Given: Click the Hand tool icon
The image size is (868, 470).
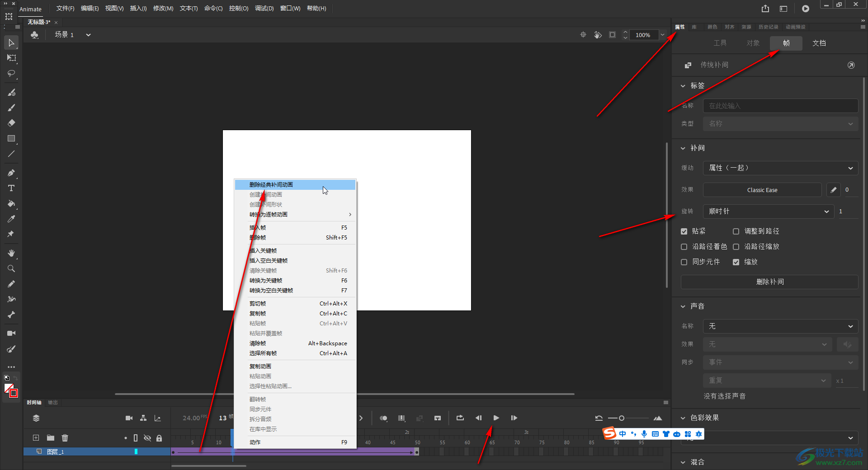Looking at the screenshot, I should click(11, 253).
